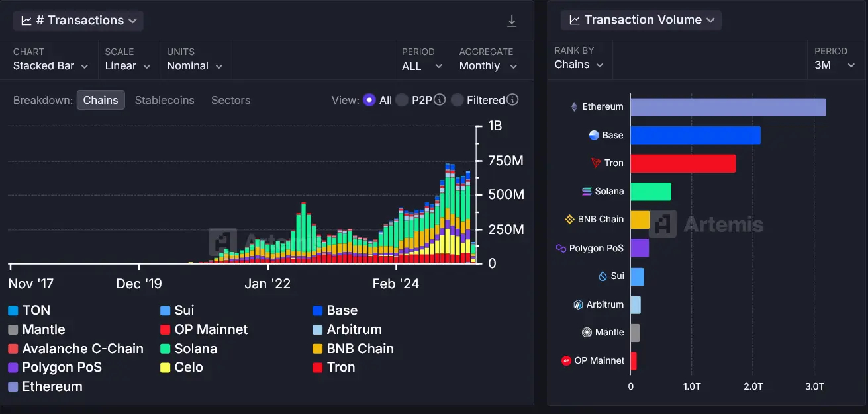
Task: Click the Arbitrum volume bar
Action: (635, 305)
